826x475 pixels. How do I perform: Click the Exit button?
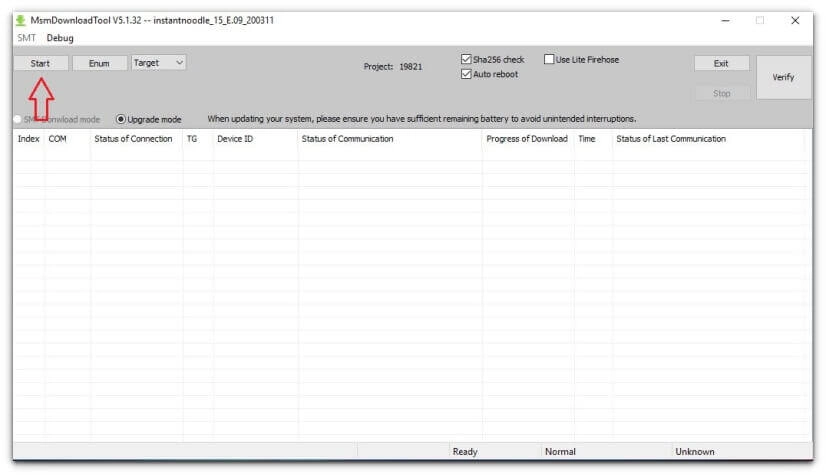721,63
